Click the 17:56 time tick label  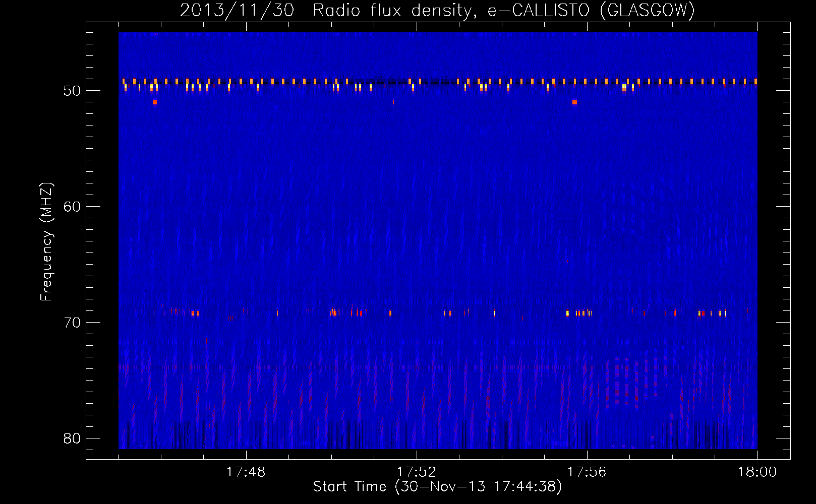tap(587, 472)
